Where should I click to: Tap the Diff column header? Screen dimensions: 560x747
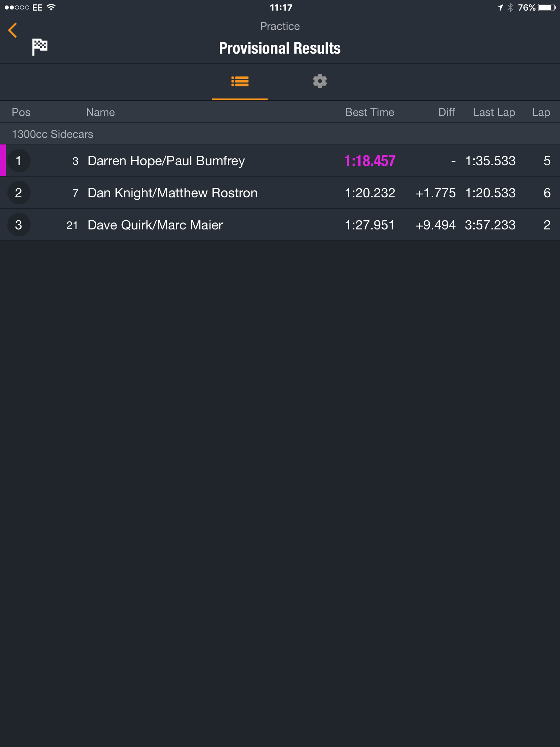[x=447, y=112]
